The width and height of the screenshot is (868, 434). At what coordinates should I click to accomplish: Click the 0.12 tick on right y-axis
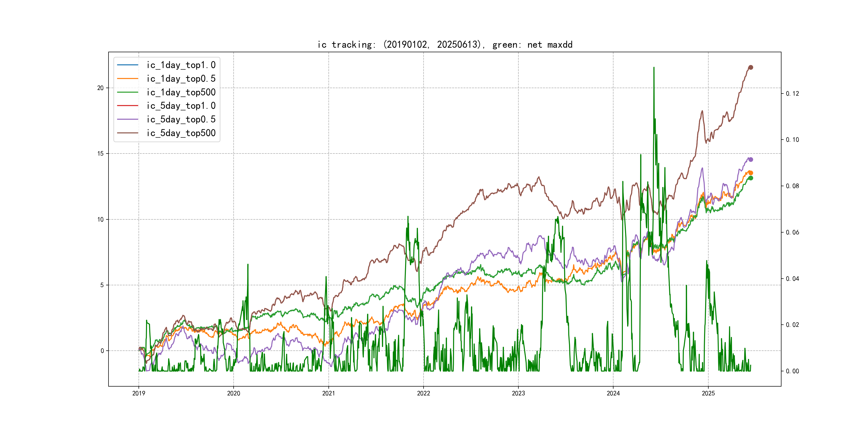click(792, 94)
